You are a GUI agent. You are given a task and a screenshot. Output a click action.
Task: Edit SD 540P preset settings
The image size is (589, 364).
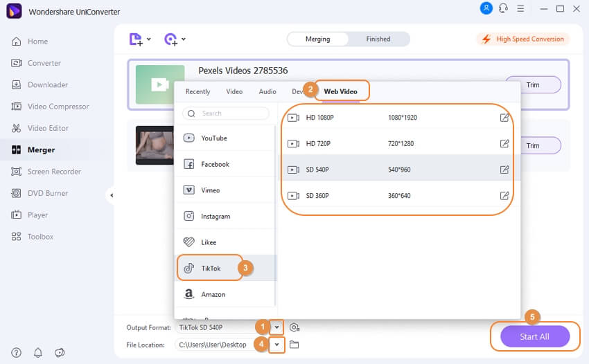click(504, 170)
